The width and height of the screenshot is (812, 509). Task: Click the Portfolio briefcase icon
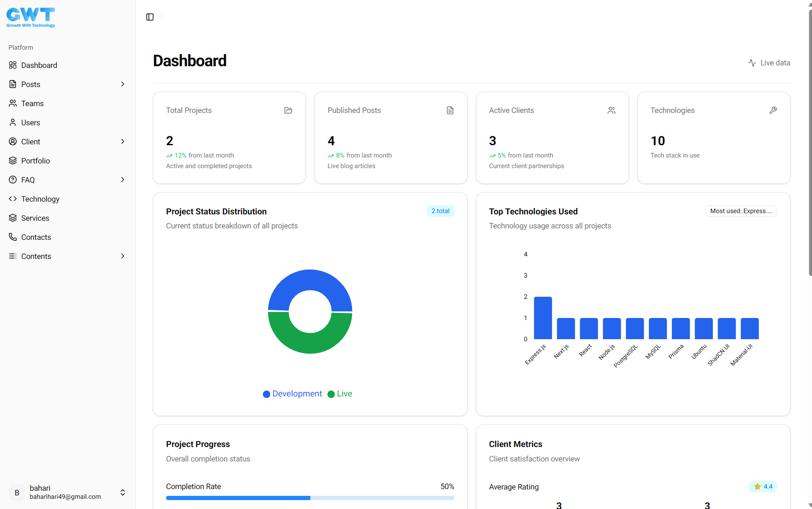pos(13,160)
